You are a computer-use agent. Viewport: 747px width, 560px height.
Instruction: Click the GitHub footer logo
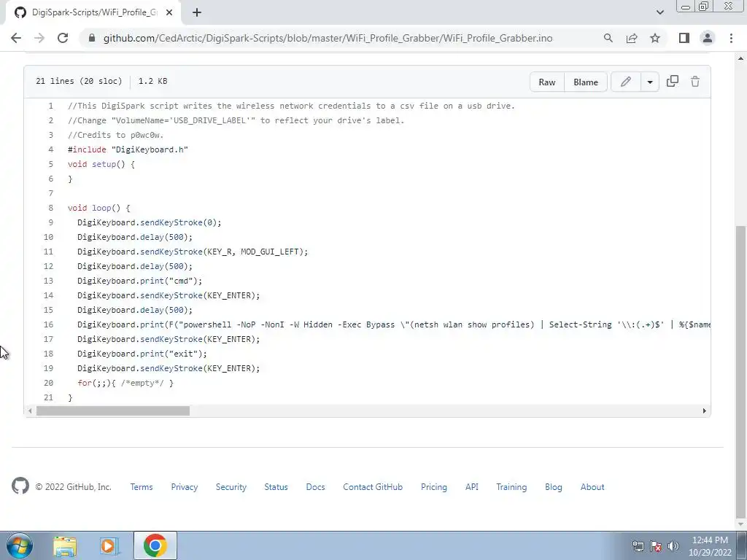(20, 486)
